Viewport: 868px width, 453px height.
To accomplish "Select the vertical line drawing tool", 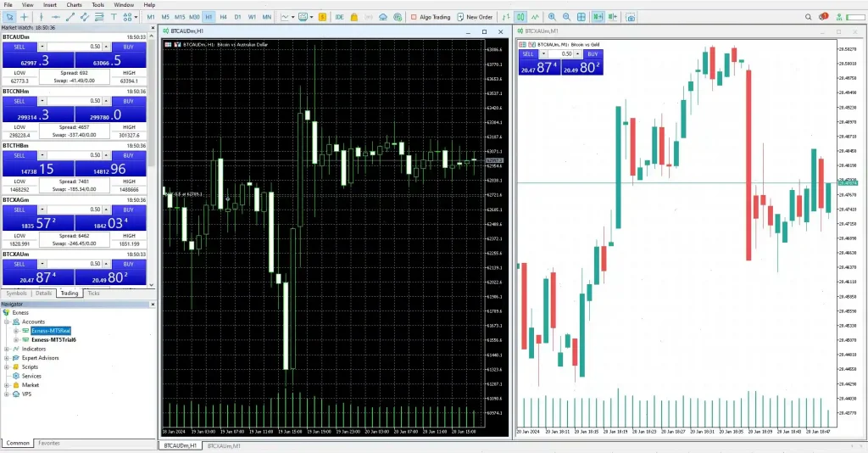I will pos(41,17).
